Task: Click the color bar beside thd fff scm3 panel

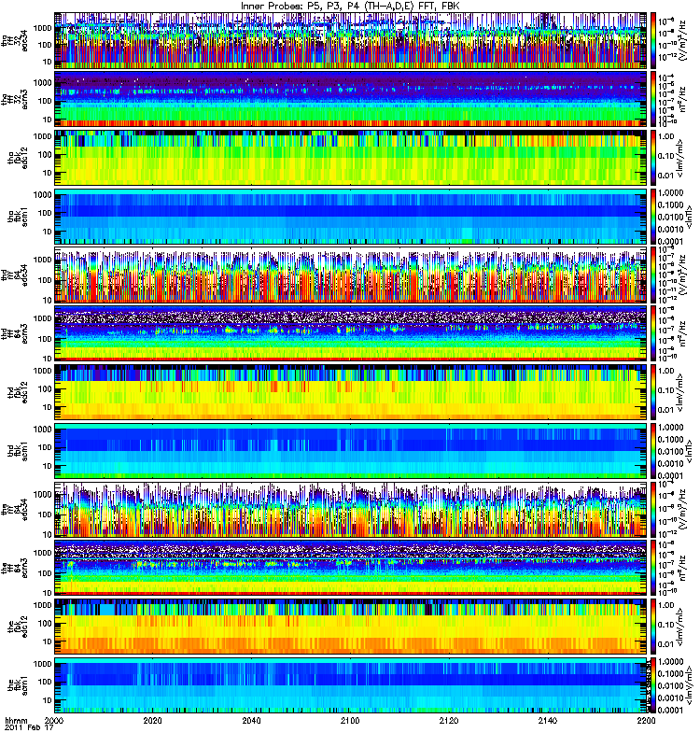Action: pyautogui.click(x=652, y=333)
